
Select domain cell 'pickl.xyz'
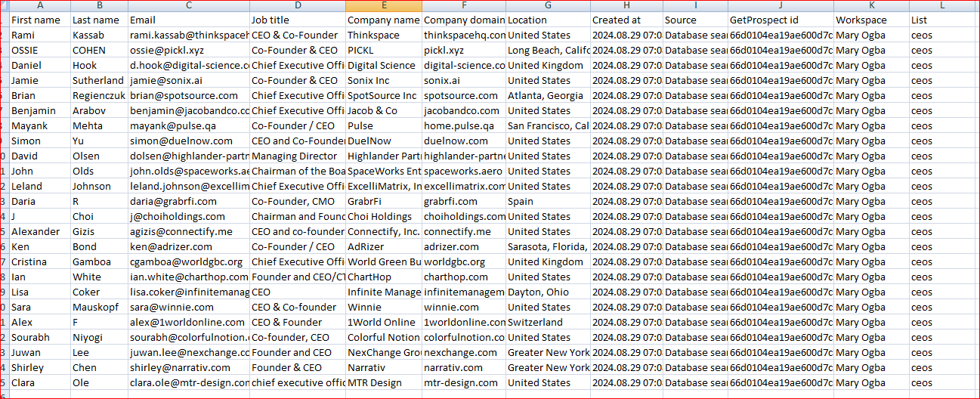coord(464,50)
